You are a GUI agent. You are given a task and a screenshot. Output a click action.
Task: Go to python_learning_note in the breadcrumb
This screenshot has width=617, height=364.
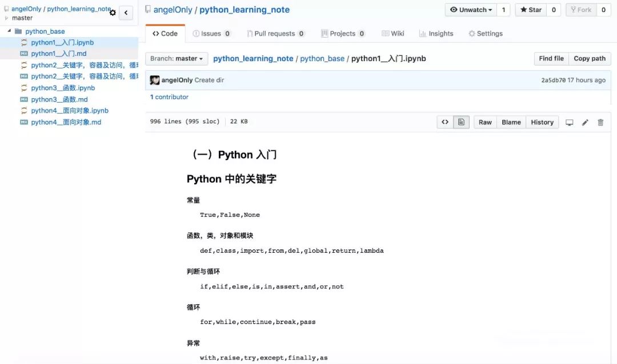tap(253, 59)
